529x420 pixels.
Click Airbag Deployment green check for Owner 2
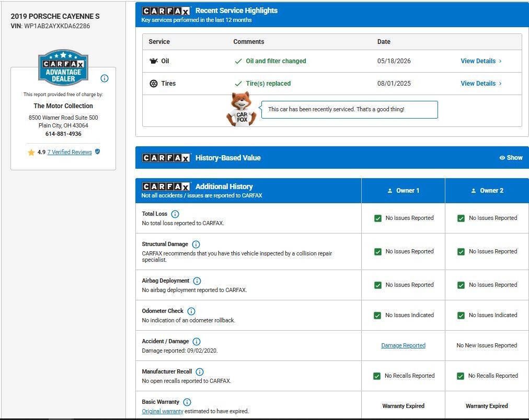(x=461, y=285)
